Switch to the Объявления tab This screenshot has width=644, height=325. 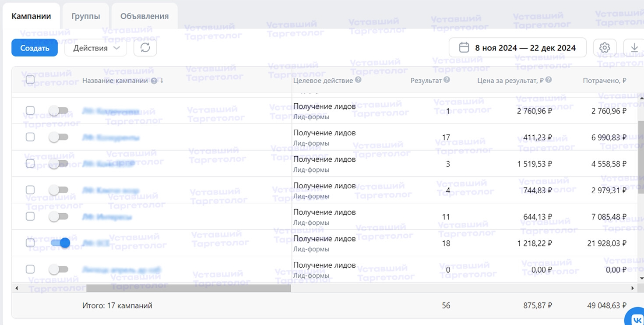coord(144,16)
